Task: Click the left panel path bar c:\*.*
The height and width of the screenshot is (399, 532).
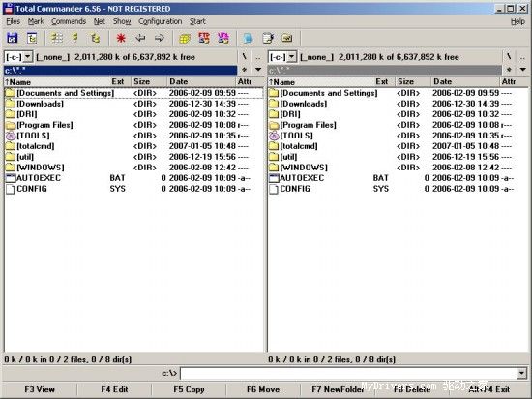Action: click(120, 71)
